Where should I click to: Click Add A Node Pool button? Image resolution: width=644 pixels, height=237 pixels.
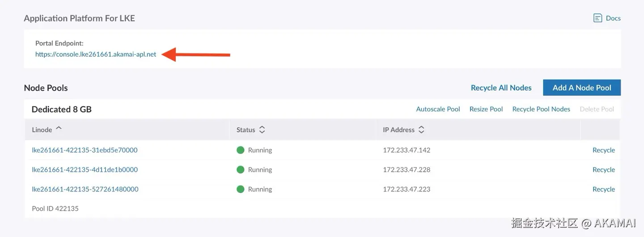[x=581, y=88]
